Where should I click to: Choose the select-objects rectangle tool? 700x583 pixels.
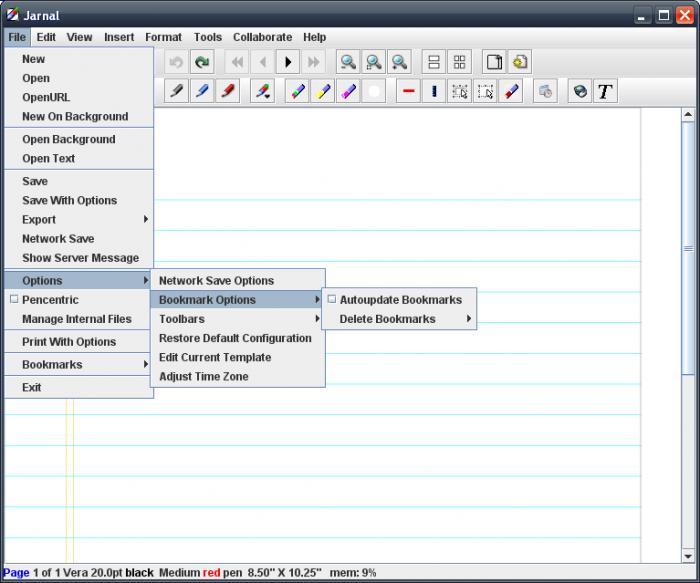459,91
